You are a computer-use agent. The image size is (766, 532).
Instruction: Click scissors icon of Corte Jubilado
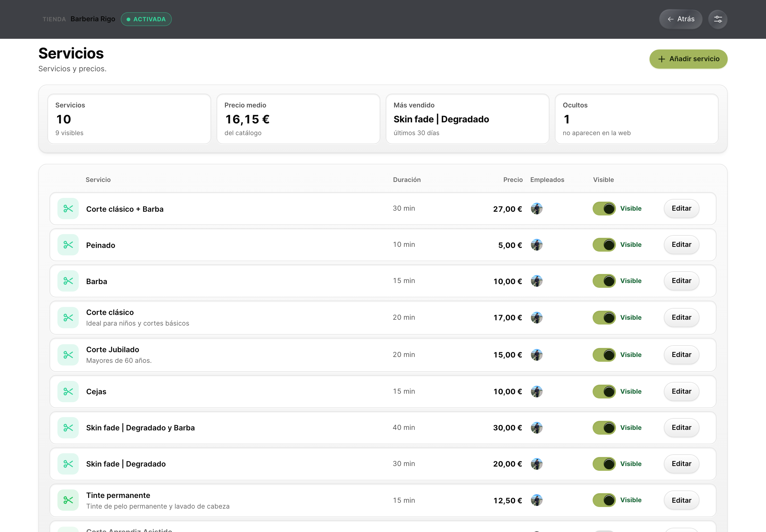pos(68,355)
